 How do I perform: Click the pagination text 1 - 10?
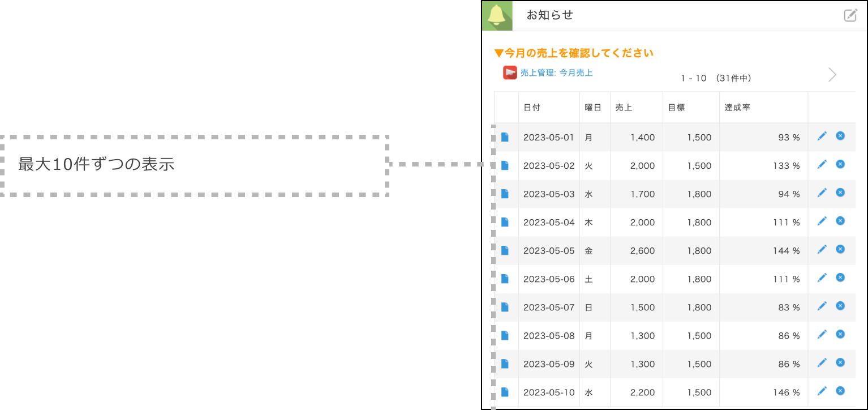(x=693, y=78)
